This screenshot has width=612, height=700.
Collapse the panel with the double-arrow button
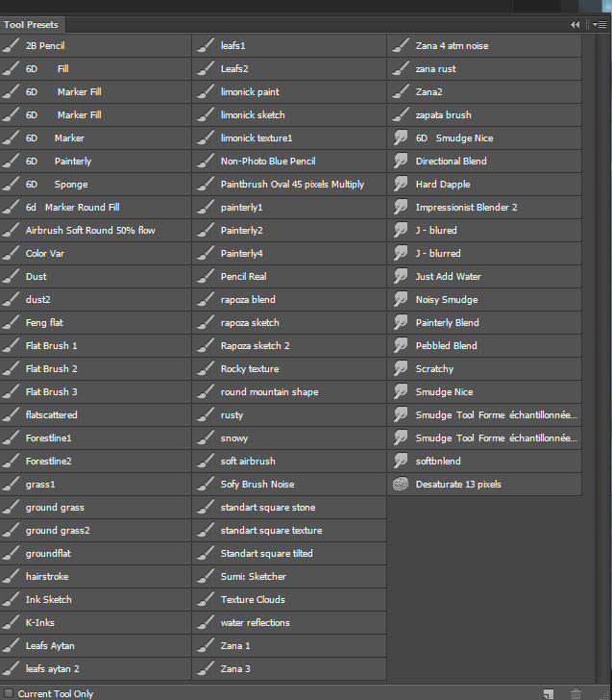point(575,25)
